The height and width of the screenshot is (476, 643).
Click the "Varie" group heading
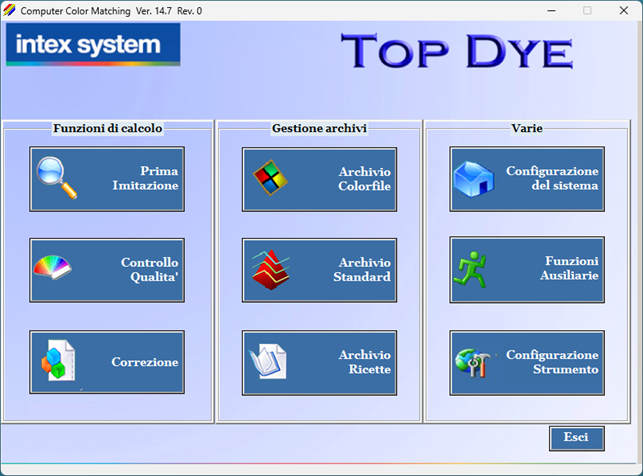pos(527,128)
